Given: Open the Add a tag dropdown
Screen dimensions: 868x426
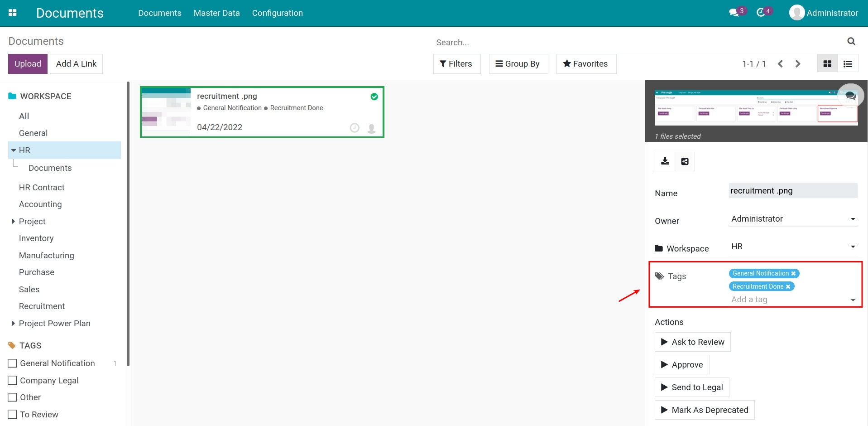Looking at the screenshot, I should 853,300.
